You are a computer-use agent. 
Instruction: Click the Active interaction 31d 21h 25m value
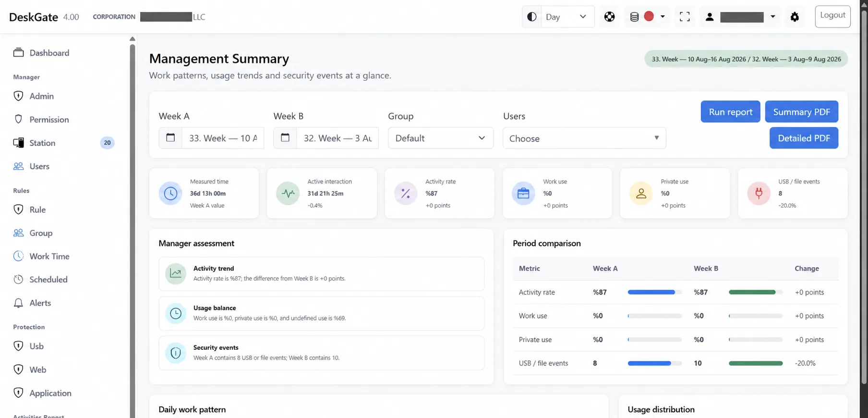coord(325,193)
